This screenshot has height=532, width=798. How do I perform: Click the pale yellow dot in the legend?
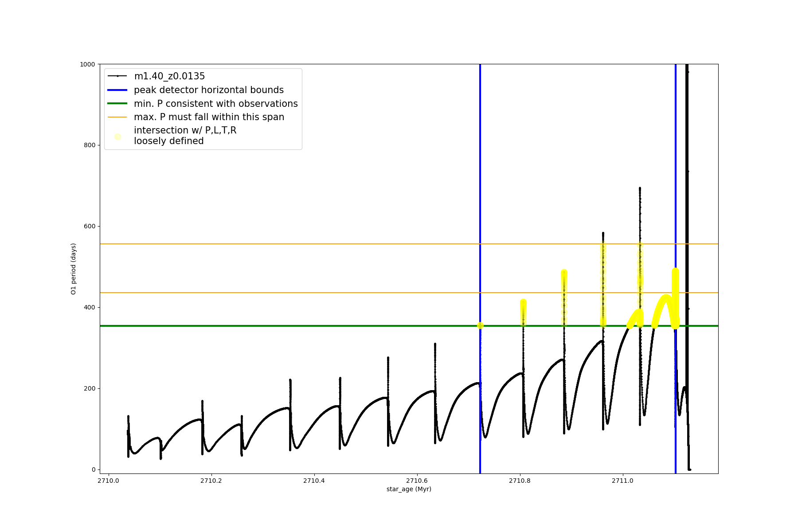click(x=117, y=137)
